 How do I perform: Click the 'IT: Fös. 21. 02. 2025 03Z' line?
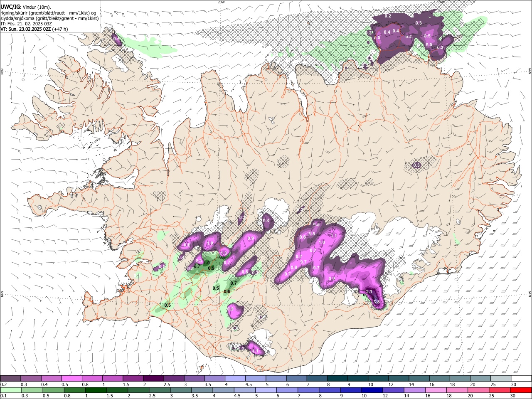coord(26,24)
